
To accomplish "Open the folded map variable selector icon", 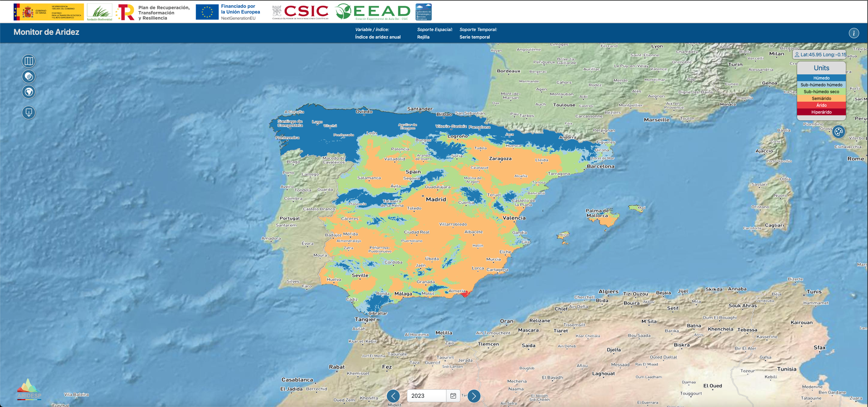I will 29,61.
